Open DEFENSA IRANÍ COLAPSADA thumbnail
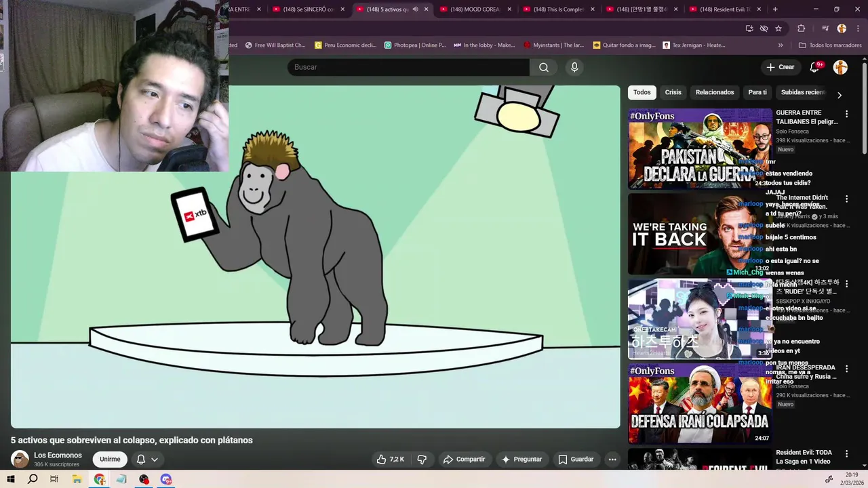Image resolution: width=868 pixels, height=488 pixels. [700, 403]
